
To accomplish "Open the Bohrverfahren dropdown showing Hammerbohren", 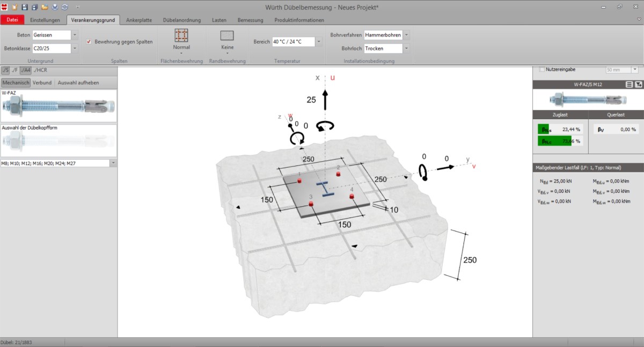I will coord(406,35).
